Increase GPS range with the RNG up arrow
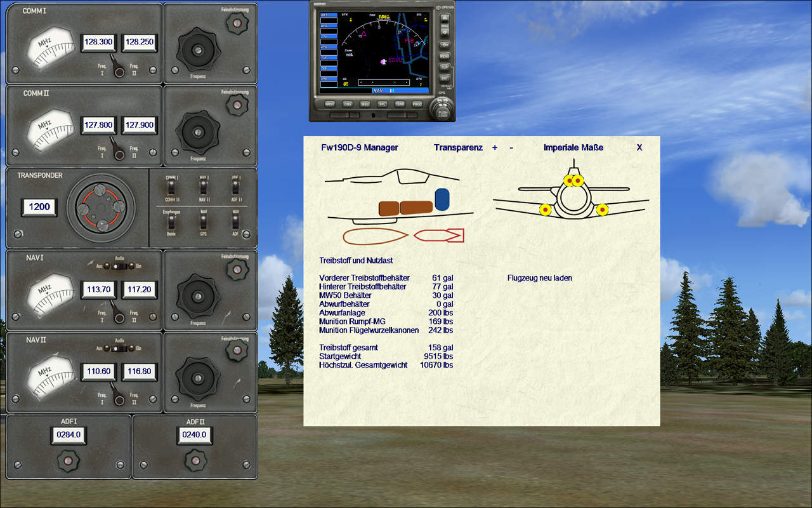This screenshot has height=508, width=812. (445, 18)
